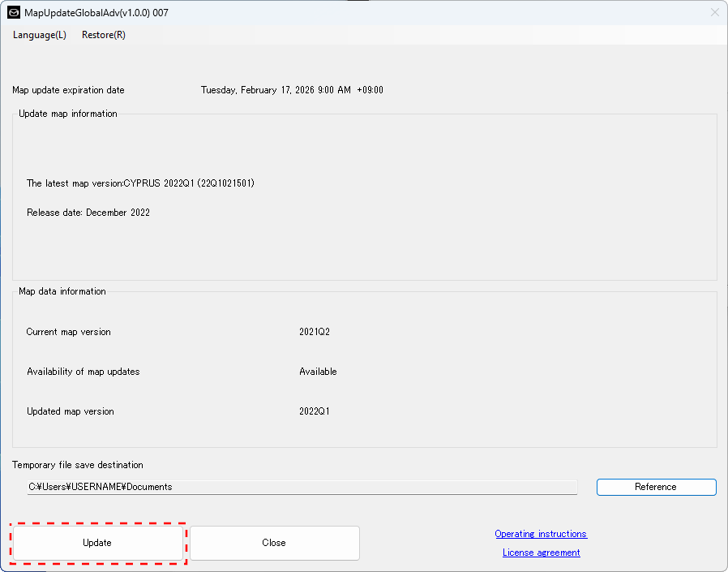
Task: Click the Map data information group heading
Action: [62, 291]
